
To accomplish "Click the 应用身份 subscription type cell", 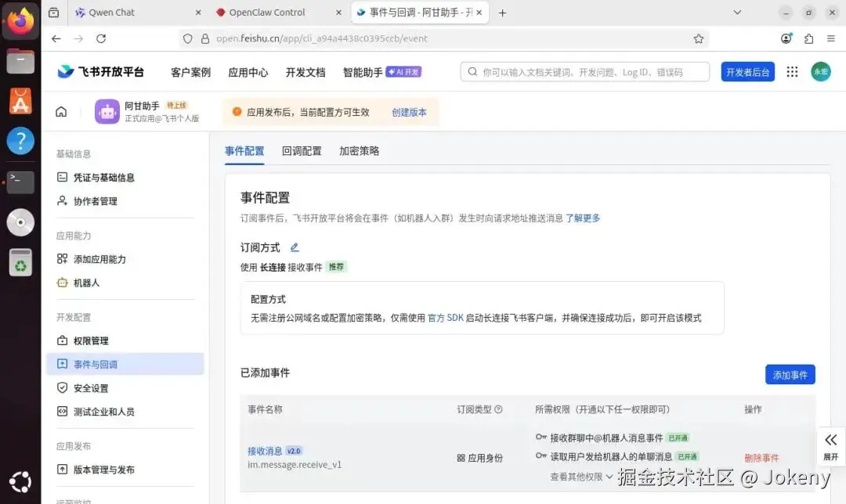I will coord(479,458).
